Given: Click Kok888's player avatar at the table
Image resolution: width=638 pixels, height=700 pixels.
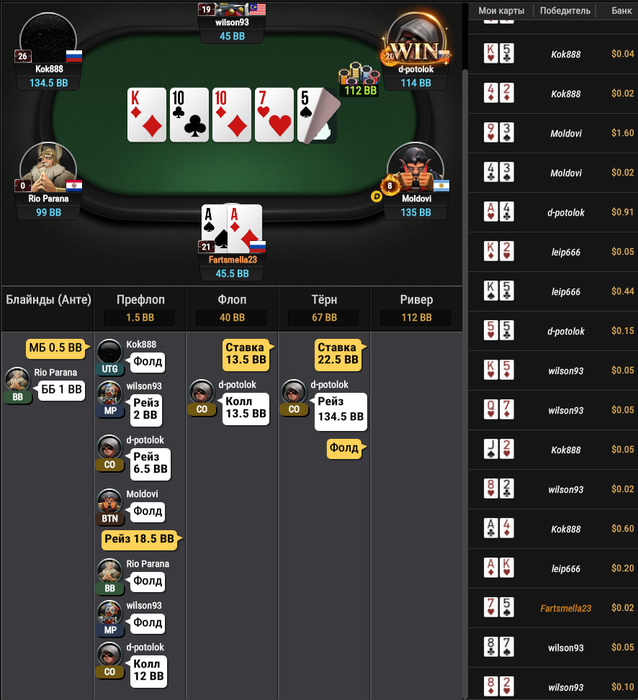Looking at the screenshot, I should coord(48,39).
